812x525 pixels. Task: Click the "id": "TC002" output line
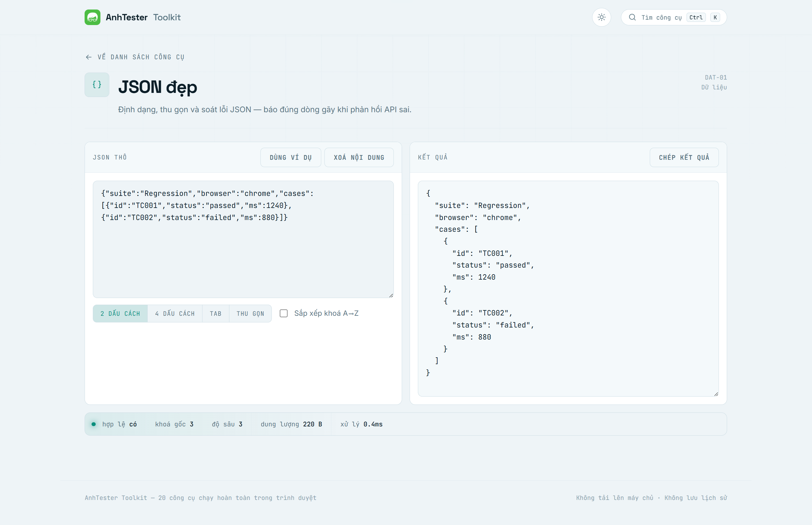(482, 313)
